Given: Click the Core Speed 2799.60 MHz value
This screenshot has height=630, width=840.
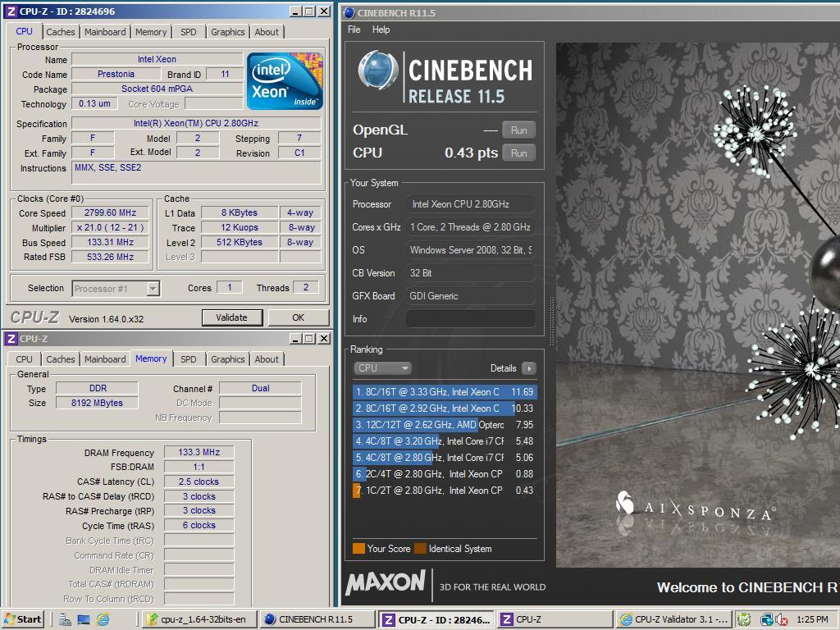Looking at the screenshot, I should point(111,212).
